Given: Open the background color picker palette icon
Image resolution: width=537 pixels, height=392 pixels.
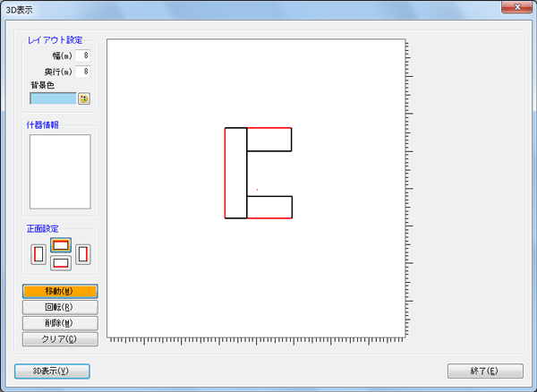Looking at the screenshot, I should coord(84,98).
